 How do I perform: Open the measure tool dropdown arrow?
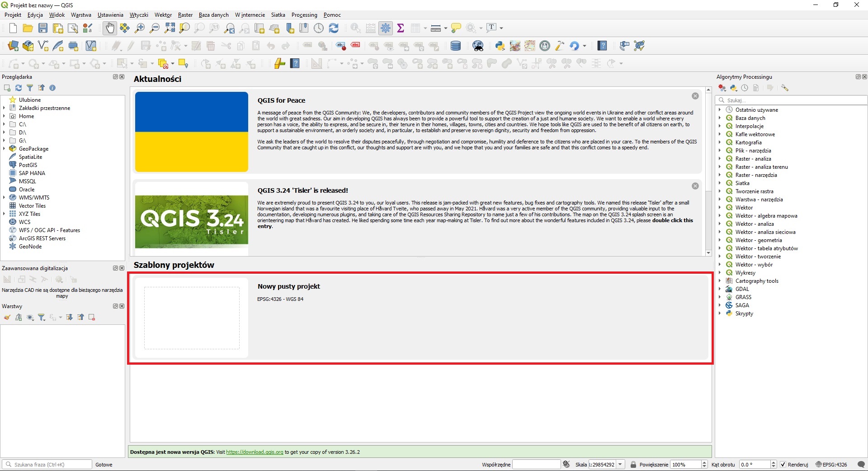tap(446, 28)
